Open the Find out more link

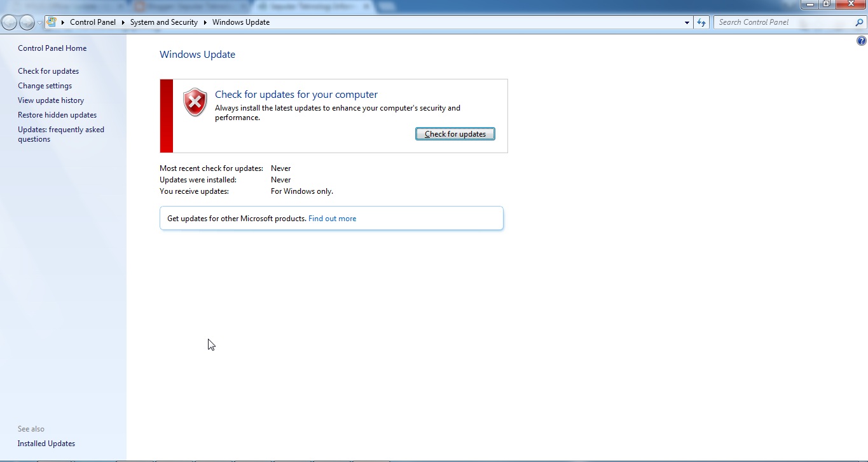pyautogui.click(x=332, y=218)
